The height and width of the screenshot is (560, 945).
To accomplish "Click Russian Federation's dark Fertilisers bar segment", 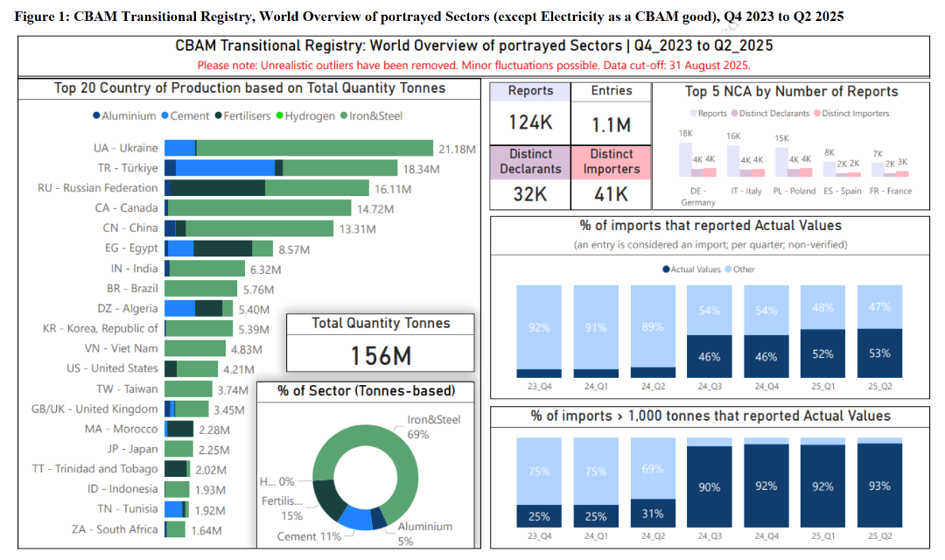I will coord(216,188).
